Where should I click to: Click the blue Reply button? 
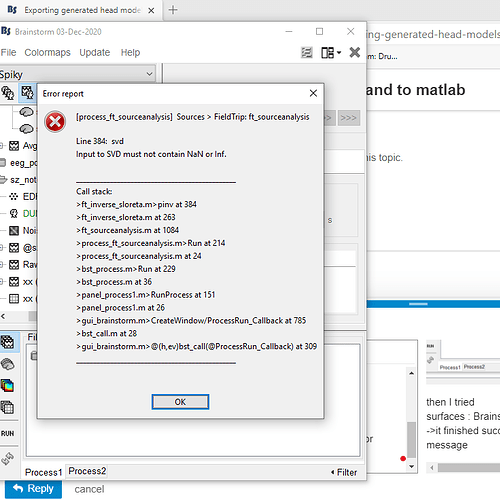coord(33,489)
